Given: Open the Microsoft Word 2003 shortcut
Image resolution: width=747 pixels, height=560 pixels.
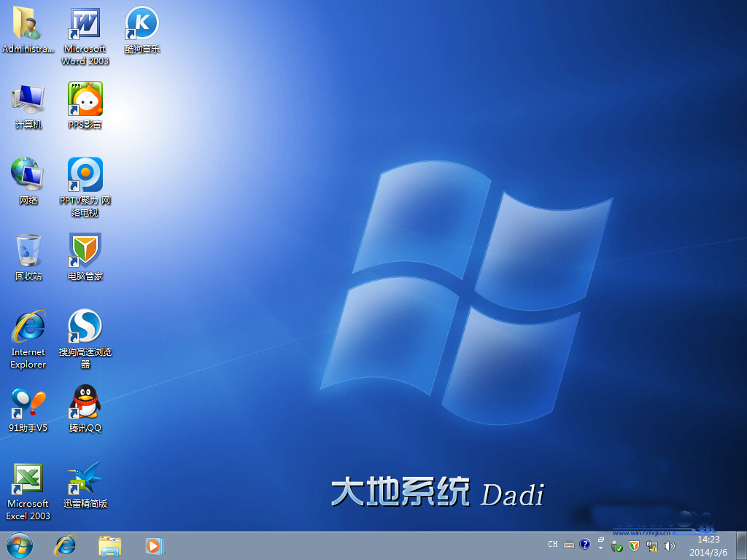Looking at the screenshot, I should 85,24.
